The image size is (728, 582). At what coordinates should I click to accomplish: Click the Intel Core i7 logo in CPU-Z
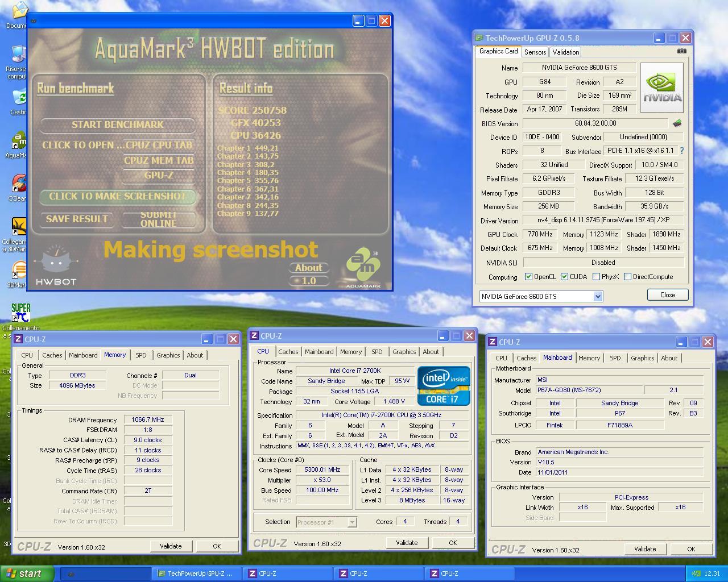(x=444, y=385)
